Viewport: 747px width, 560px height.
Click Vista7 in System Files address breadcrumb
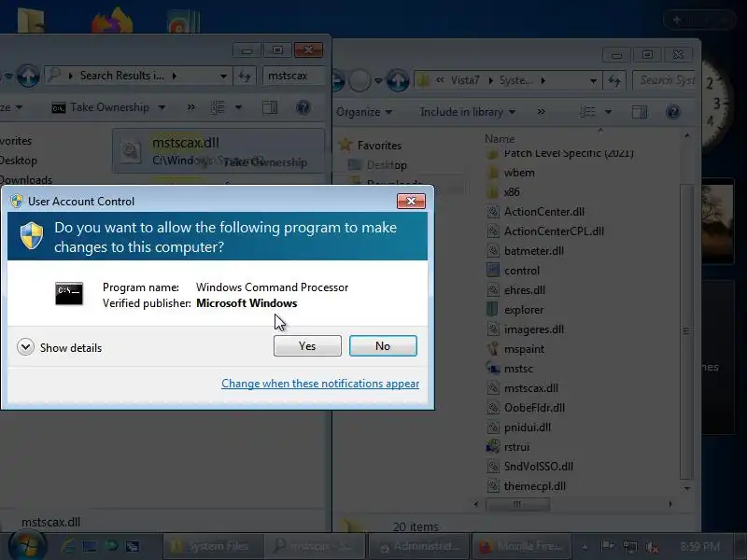point(465,80)
